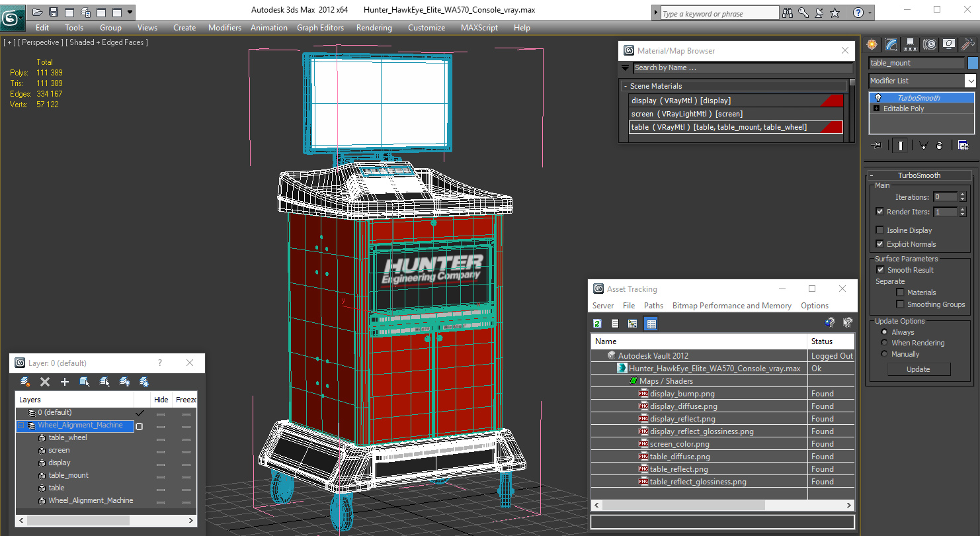This screenshot has height=536, width=980.
Task: Toggle the Render Iters checkbox
Action: tap(879, 212)
